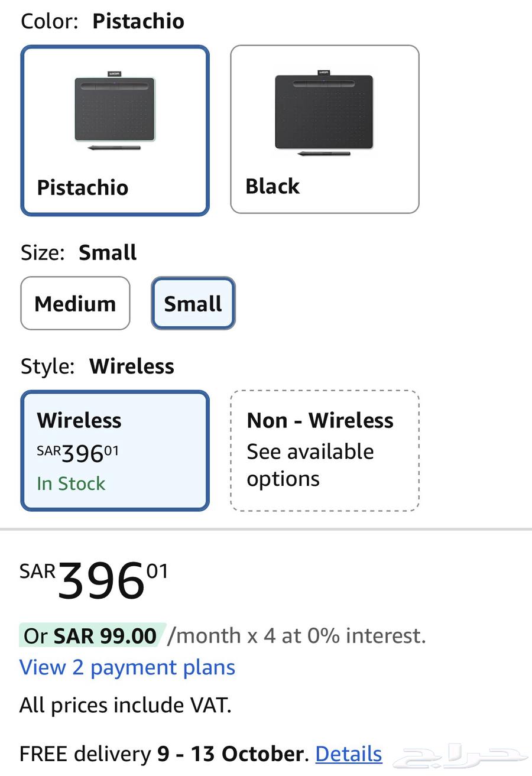The height and width of the screenshot is (776, 532).
Task: Click 'See available options' text
Action: click(x=310, y=465)
